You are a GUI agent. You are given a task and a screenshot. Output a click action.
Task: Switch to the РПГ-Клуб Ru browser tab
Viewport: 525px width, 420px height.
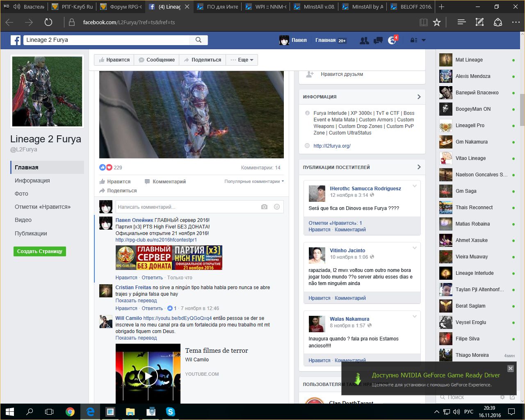[73, 7]
